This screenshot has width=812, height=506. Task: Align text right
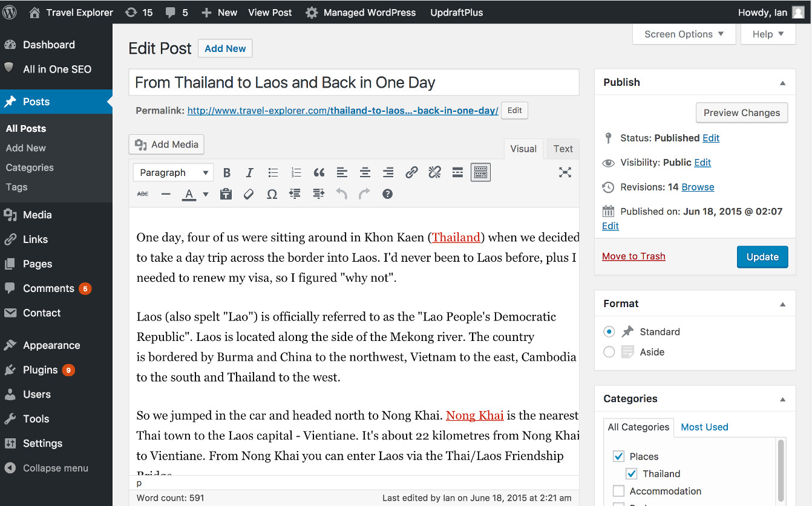pyautogui.click(x=388, y=173)
